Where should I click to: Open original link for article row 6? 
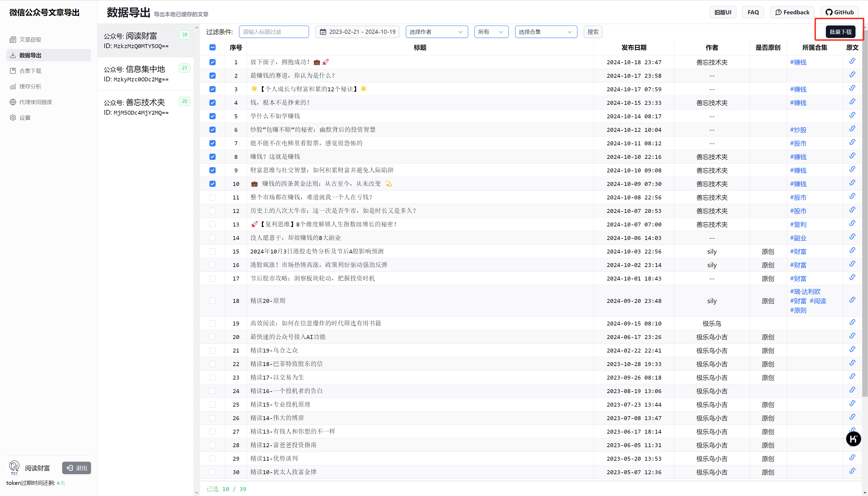tap(852, 129)
